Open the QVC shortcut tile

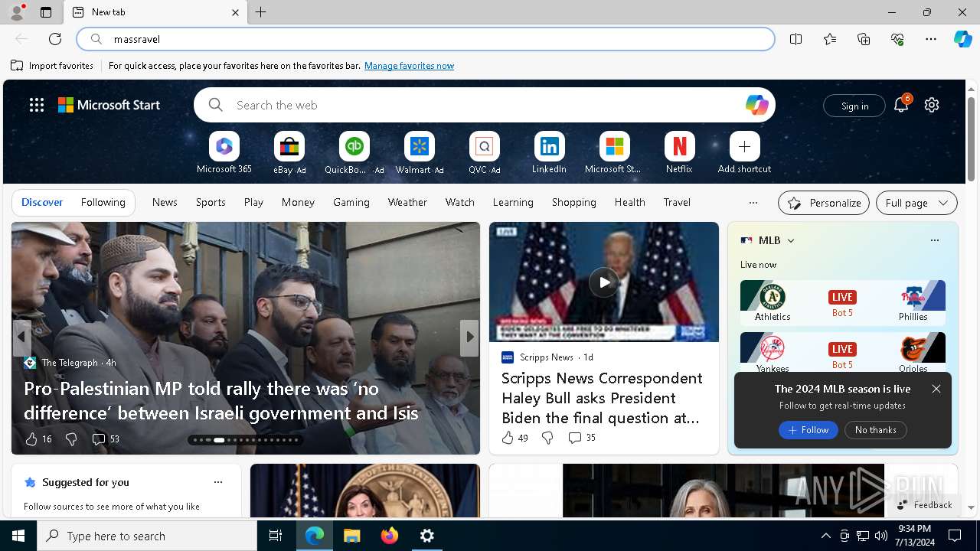click(484, 153)
